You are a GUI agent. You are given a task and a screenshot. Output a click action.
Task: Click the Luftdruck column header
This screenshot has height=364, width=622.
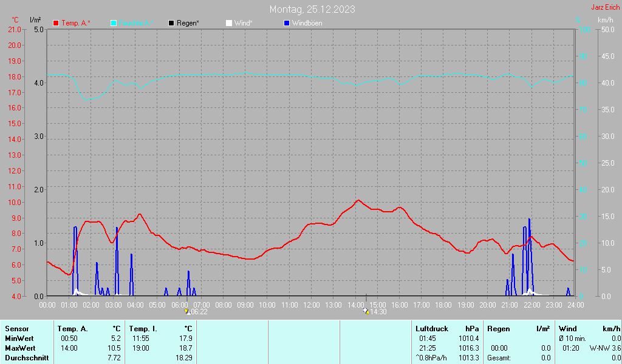pos(432,328)
